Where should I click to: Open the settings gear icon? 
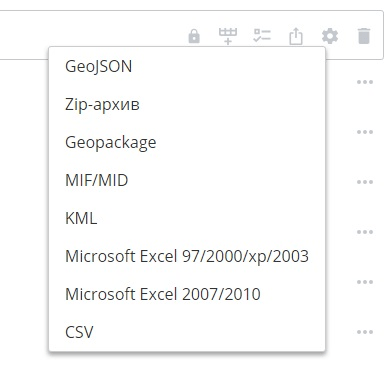330,36
